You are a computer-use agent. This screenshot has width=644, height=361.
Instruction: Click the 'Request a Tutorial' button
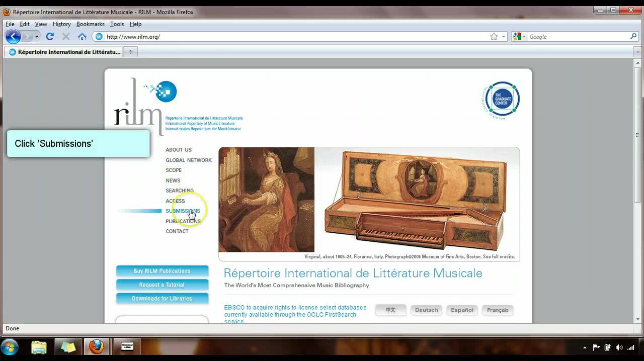coord(162,285)
